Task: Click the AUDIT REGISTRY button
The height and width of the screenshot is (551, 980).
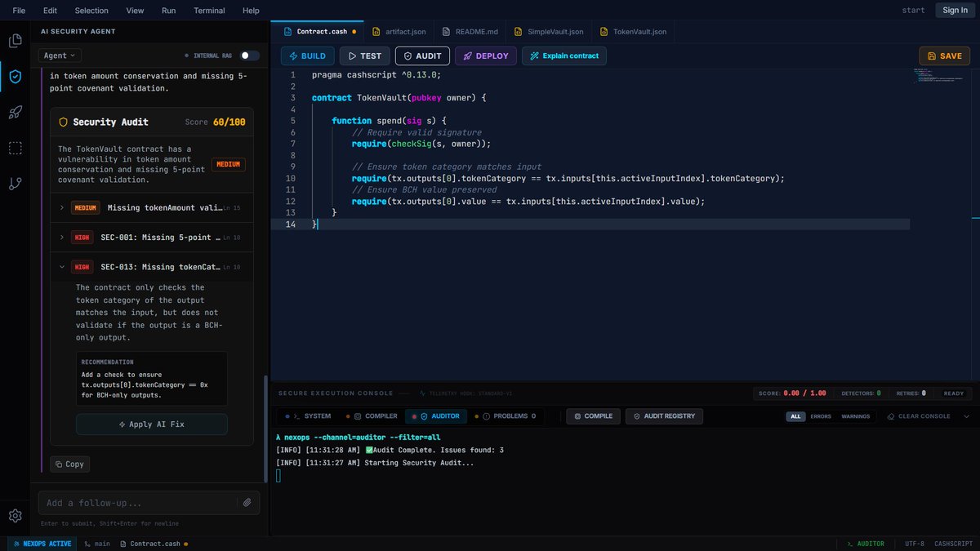Action: [x=664, y=416]
